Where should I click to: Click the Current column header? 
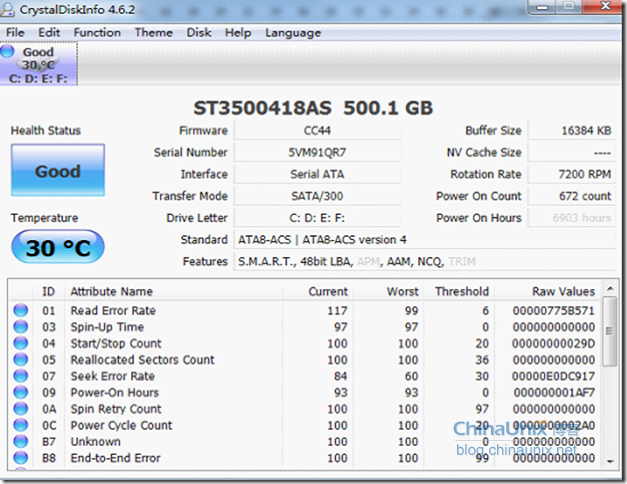point(318,291)
